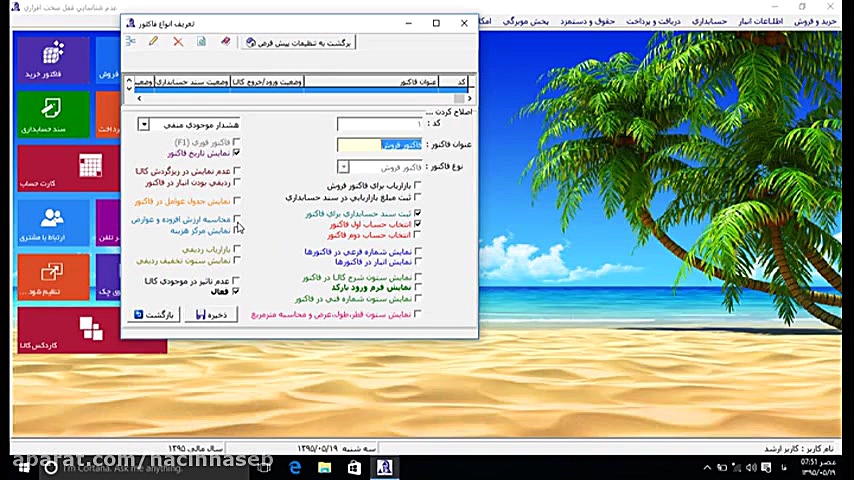This screenshot has height=480, width=854.
Task: Uncheck انتخاب حساب اول فاکتور
Action: 417,224
